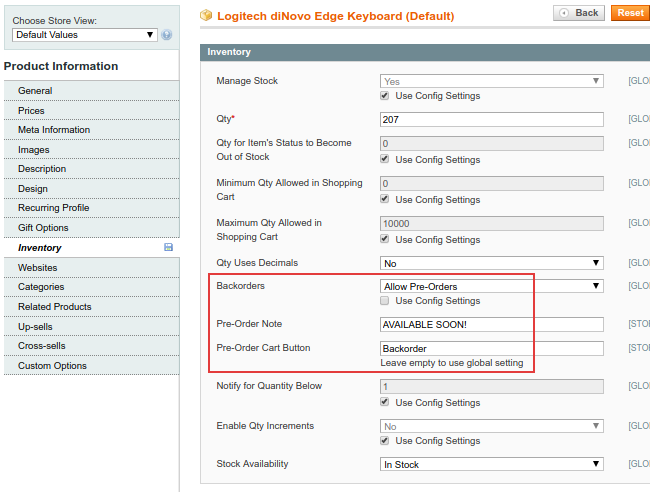Screen dimensions: 650x492
Task: Click the Pre-Order Cart Button text field
Action: tap(492, 348)
